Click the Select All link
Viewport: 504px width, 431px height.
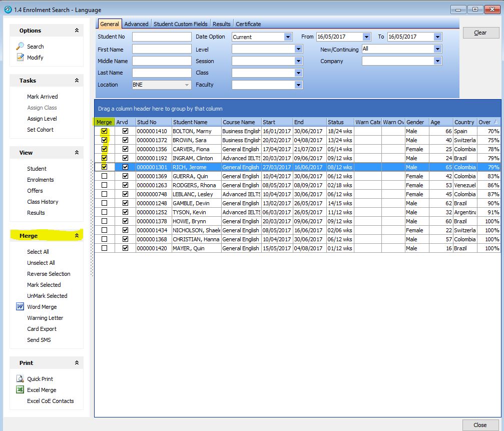click(38, 252)
